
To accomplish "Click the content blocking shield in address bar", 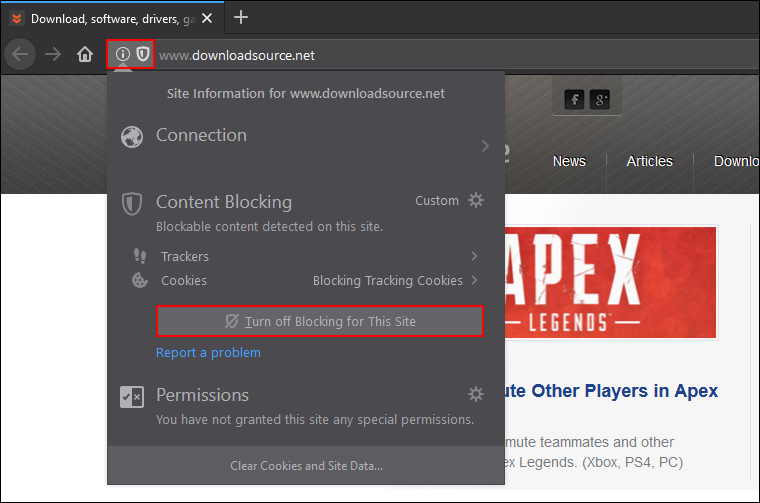I will 143,54.
